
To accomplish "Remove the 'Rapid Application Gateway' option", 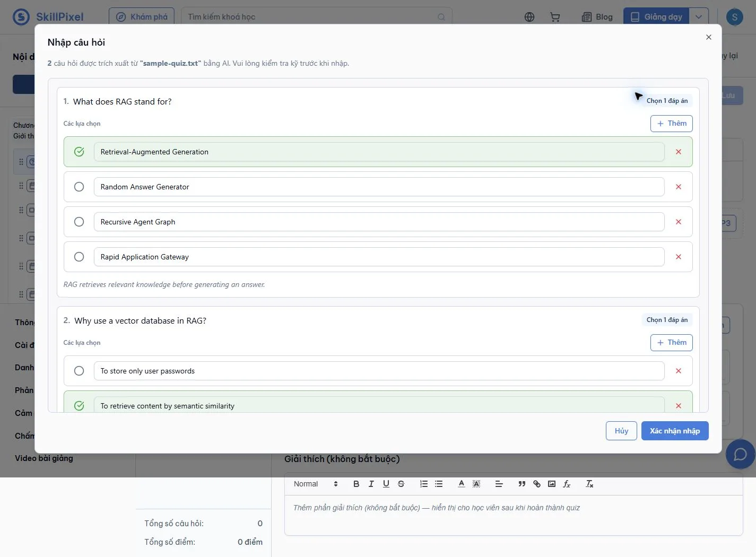I will [x=679, y=257].
